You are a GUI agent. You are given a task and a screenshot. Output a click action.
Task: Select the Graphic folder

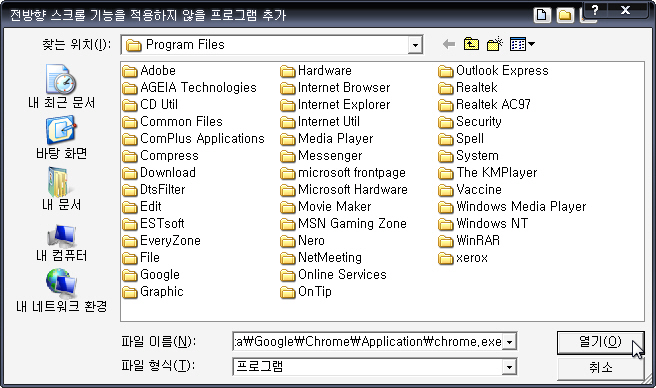(153, 292)
